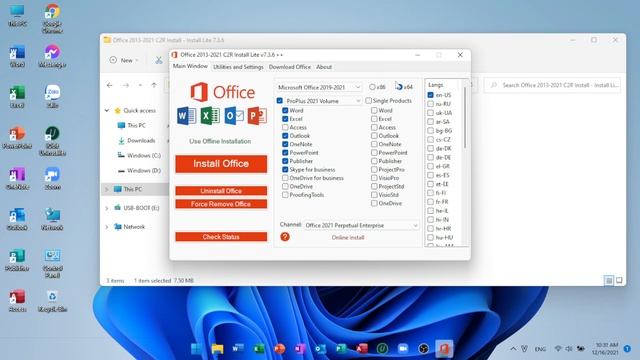The height and width of the screenshot is (360, 640).
Task: Click the File Explorer search box
Action: [x=553, y=85]
